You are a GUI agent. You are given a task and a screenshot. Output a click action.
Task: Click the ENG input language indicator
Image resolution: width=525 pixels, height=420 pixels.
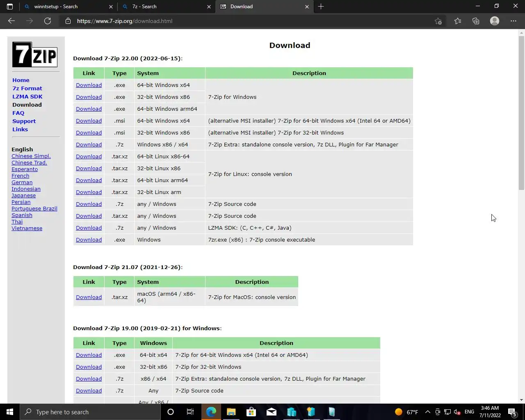point(469,412)
